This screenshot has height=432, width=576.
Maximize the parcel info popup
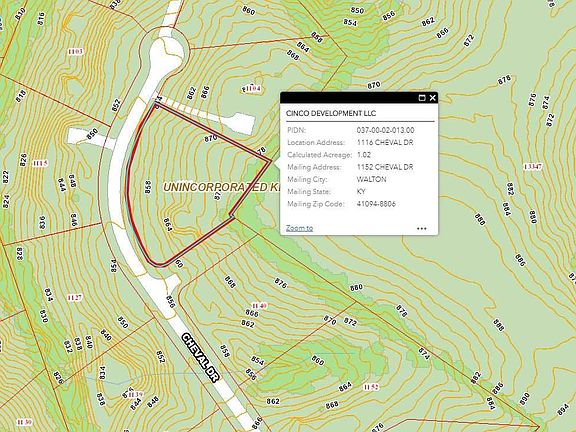pyautogui.click(x=422, y=98)
